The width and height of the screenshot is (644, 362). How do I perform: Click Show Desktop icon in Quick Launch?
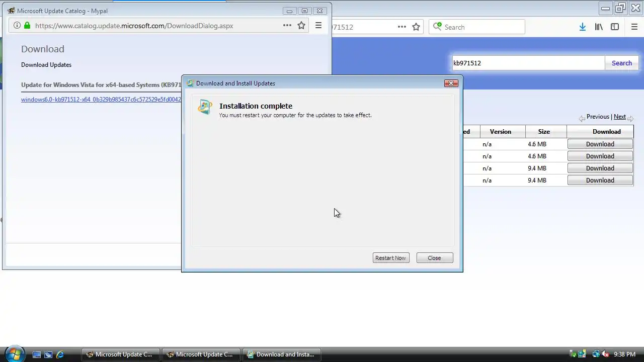pyautogui.click(x=37, y=354)
